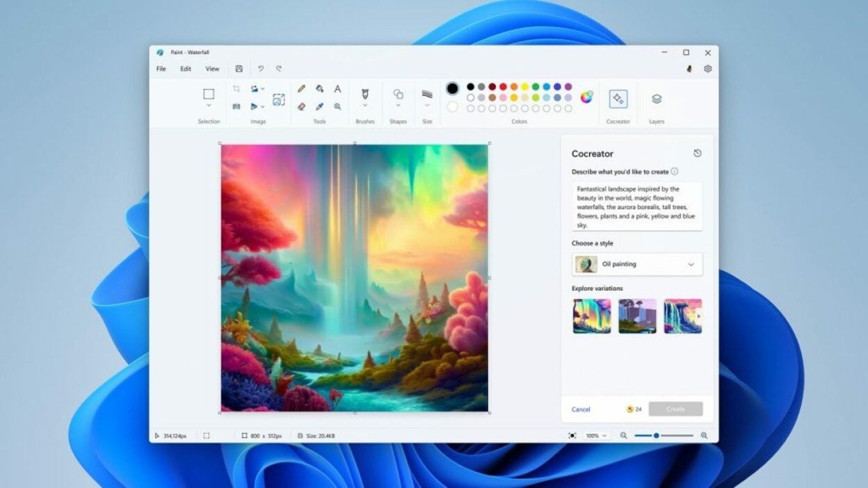Undo the last action
This screenshot has width=868, height=488.
point(260,68)
